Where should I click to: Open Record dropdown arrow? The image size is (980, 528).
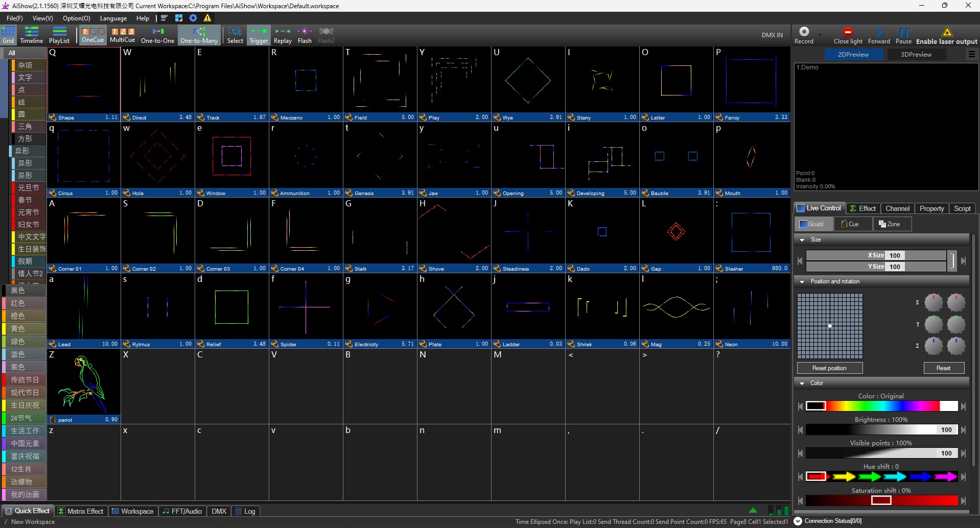tap(820, 35)
